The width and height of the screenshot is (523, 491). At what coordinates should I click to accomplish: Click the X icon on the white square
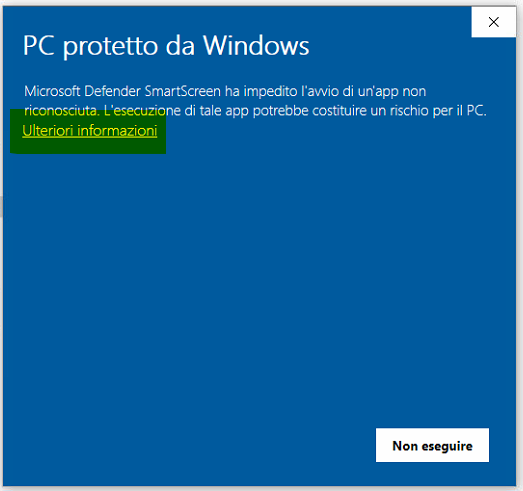(493, 22)
